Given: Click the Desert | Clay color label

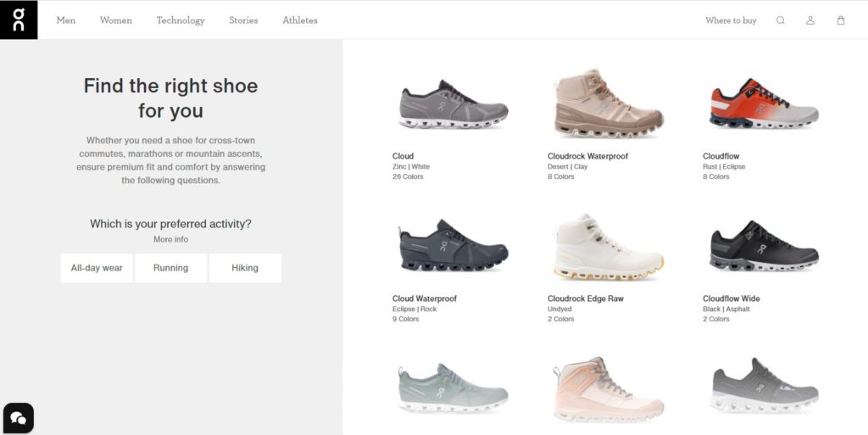Looking at the screenshot, I should pyautogui.click(x=567, y=166).
